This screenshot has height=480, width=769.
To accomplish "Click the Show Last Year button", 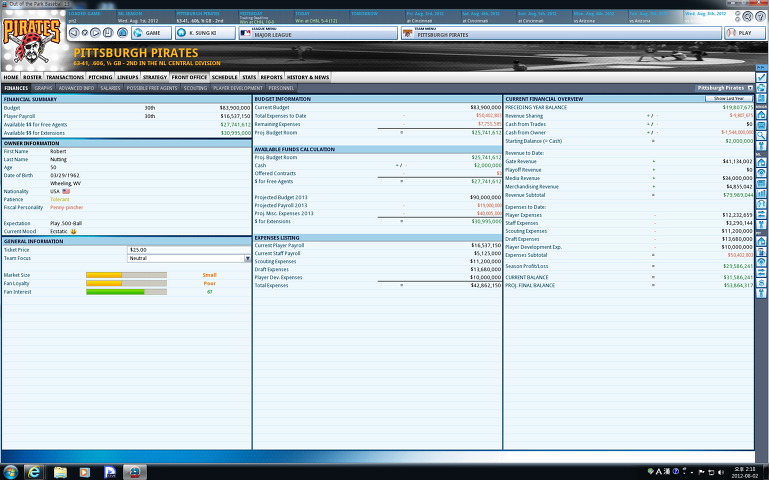I will click(x=729, y=99).
